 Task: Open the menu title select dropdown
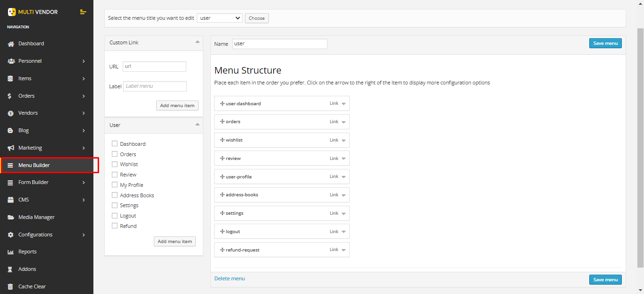(219, 18)
